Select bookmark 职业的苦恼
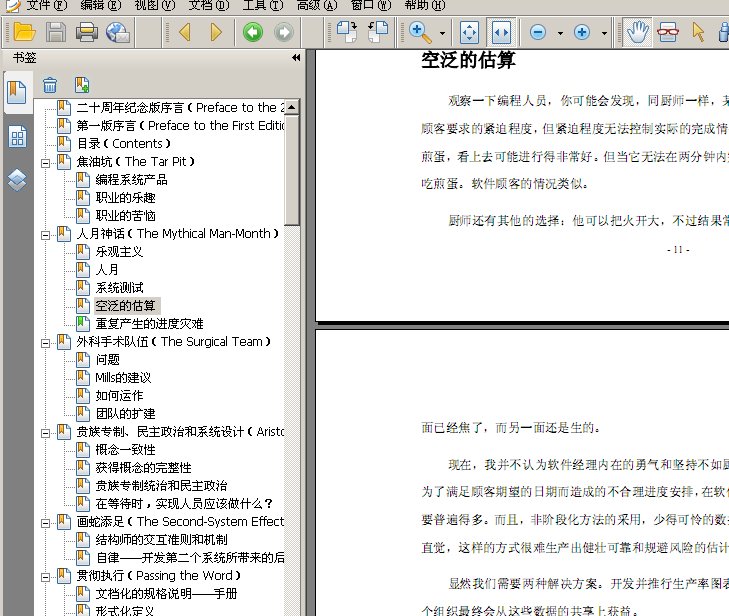Image resolution: width=729 pixels, height=616 pixels. click(126, 216)
